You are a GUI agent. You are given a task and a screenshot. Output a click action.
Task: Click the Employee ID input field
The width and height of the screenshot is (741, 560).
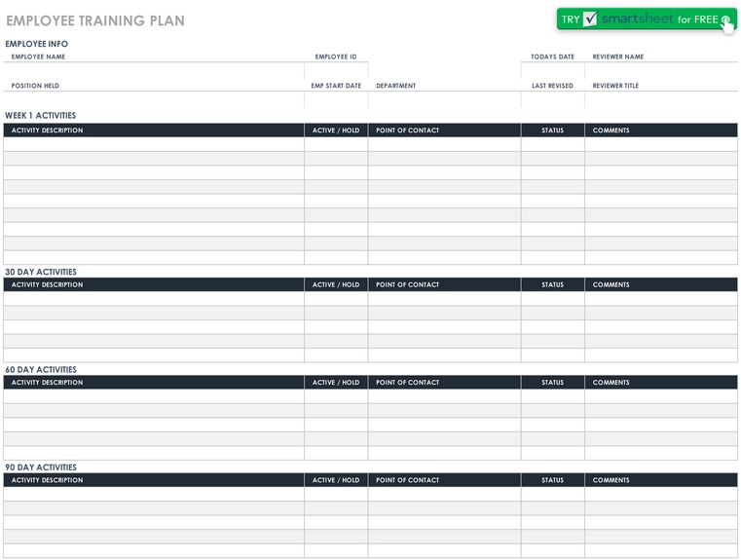tap(336, 71)
